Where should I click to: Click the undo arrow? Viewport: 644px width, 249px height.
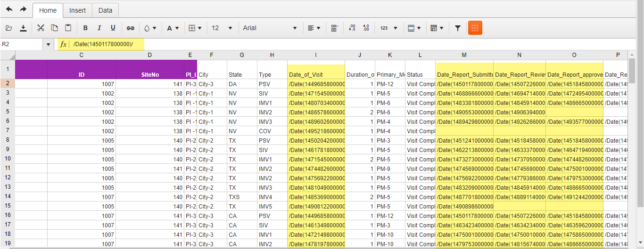pos(9,9)
